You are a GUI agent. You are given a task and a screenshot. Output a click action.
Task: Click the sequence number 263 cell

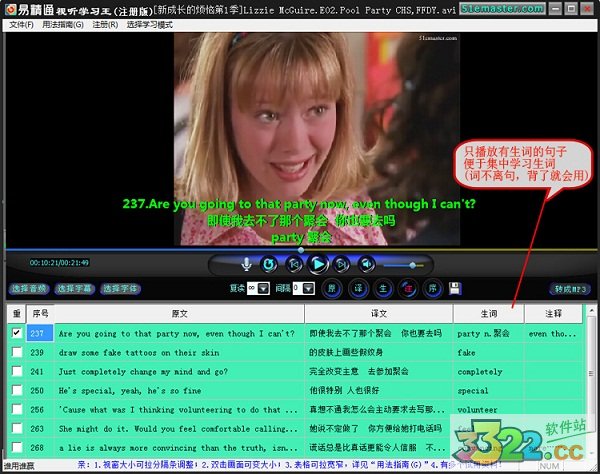click(x=37, y=428)
